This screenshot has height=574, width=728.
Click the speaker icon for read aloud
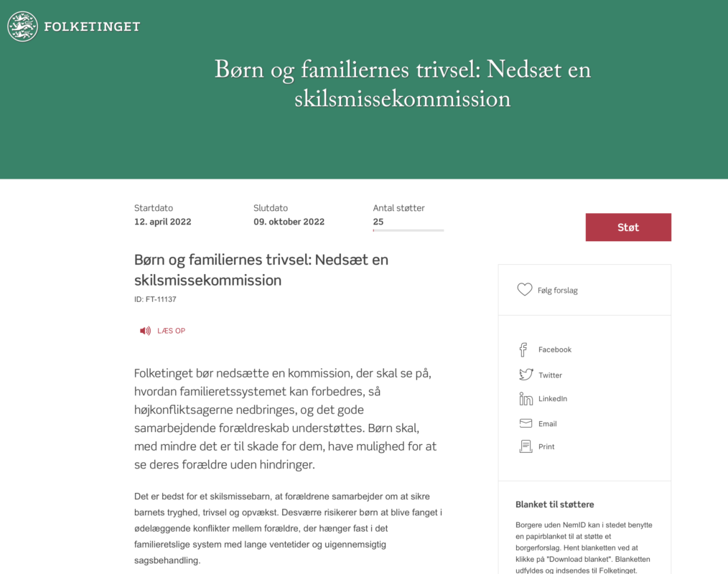(x=145, y=331)
